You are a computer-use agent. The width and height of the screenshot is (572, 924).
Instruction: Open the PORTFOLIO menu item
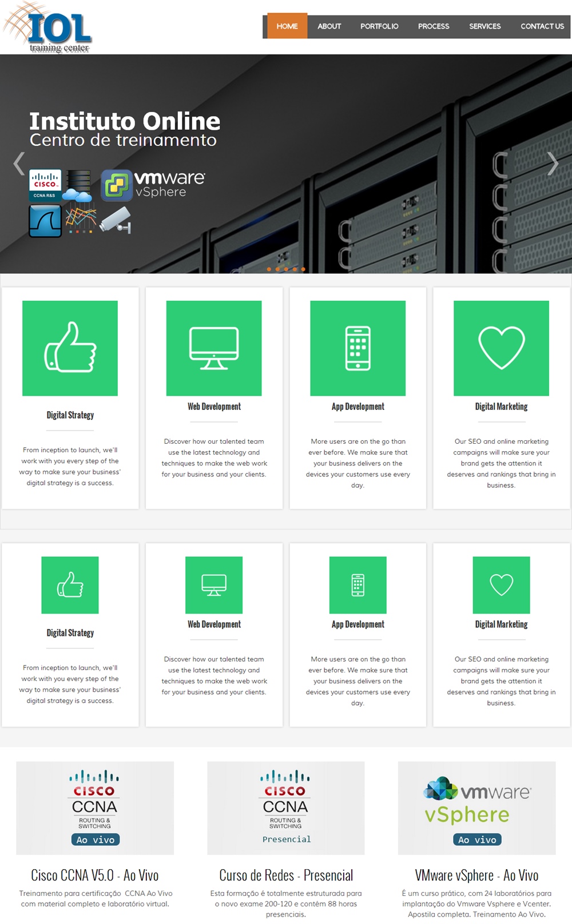pos(379,26)
